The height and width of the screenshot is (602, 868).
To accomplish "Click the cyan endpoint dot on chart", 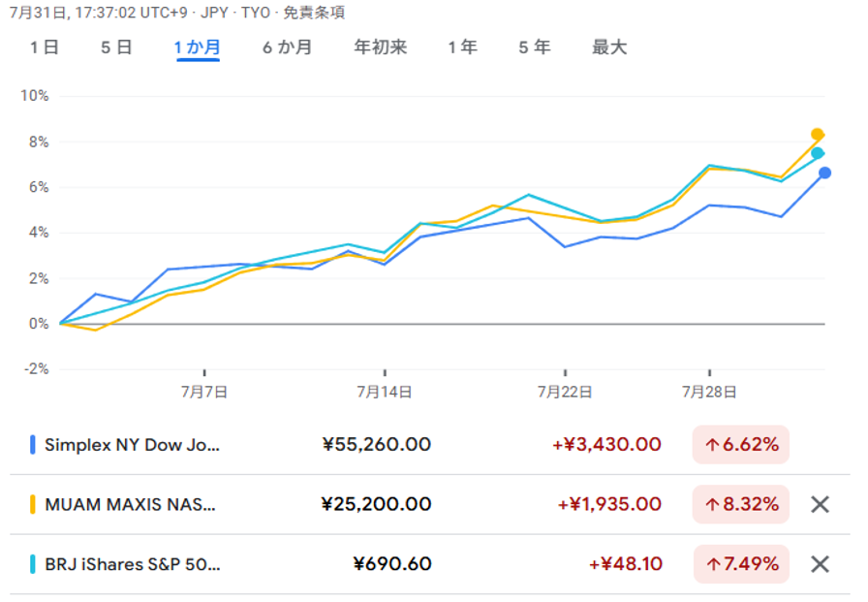I will click(x=818, y=153).
